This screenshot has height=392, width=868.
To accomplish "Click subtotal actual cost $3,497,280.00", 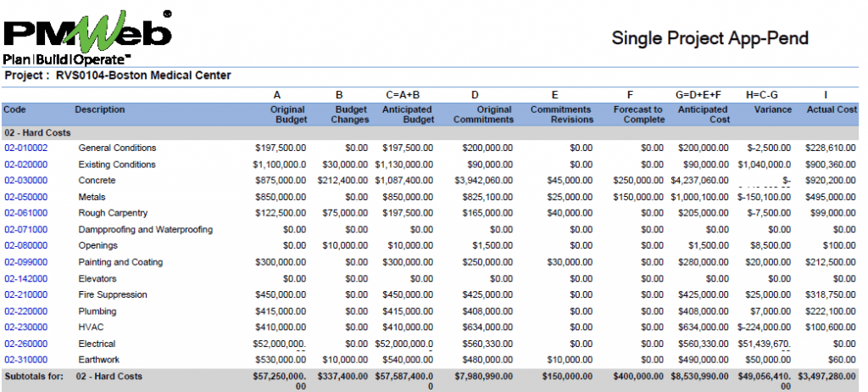I will point(826,377).
